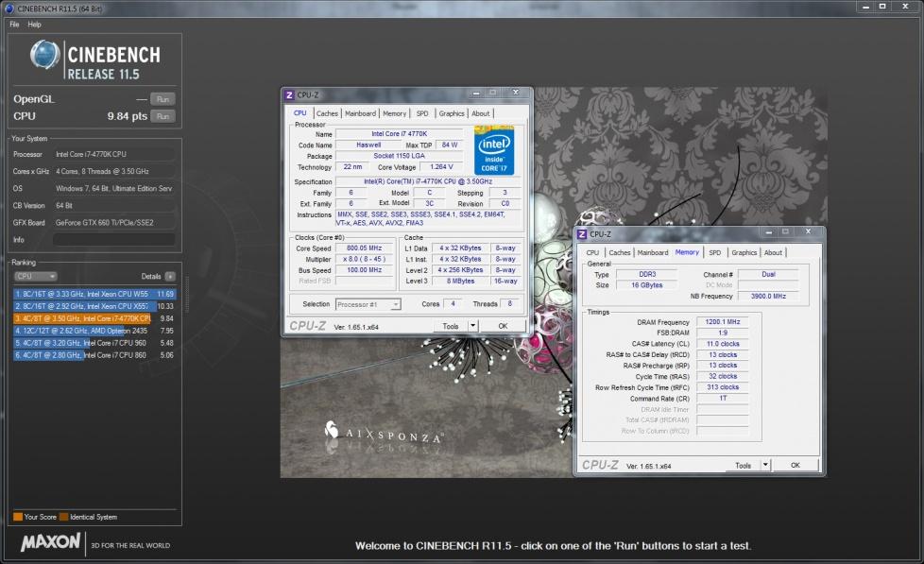Switch to CPU tab in memory CPU-Z window
The height and width of the screenshot is (564, 924).
(592, 253)
